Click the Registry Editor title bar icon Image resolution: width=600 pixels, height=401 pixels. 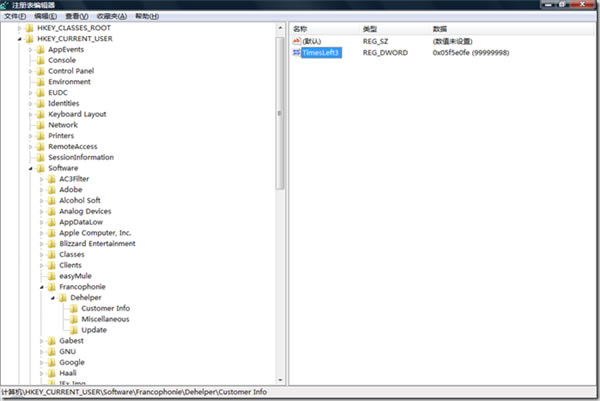[4, 5]
